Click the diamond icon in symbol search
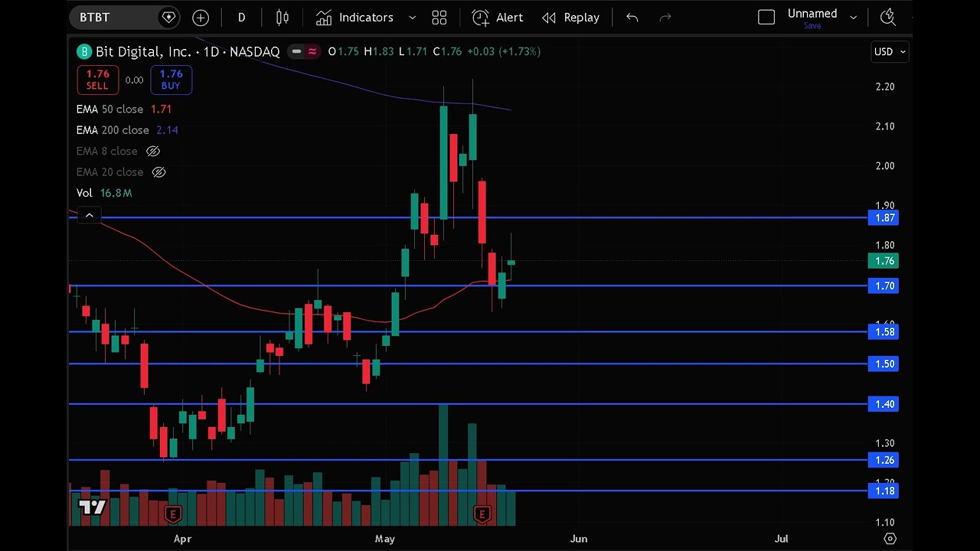 [x=168, y=17]
